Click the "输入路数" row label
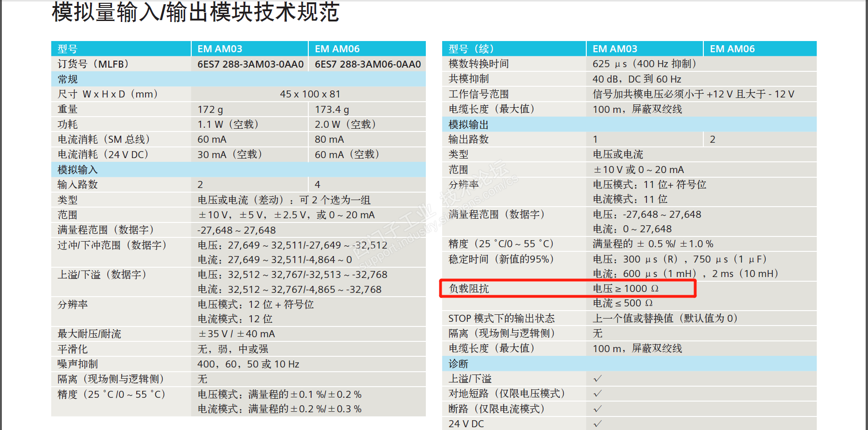The width and height of the screenshot is (868, 430). click(77, 185)
